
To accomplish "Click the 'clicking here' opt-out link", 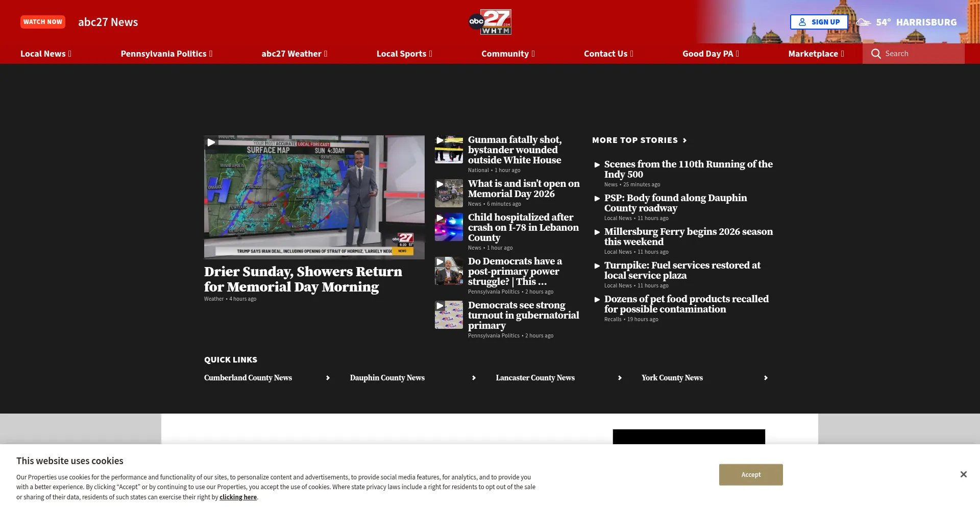I will [x=238, y=497].
